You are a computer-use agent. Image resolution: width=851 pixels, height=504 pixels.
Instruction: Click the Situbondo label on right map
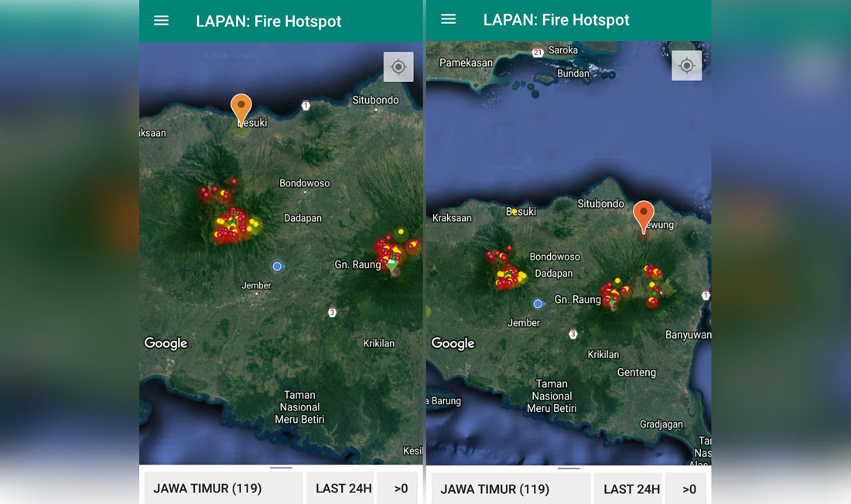pos(601,203)
